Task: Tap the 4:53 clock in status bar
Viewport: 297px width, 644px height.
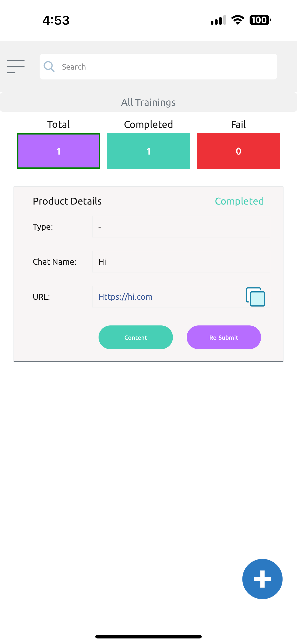Action: coord(56,20)
